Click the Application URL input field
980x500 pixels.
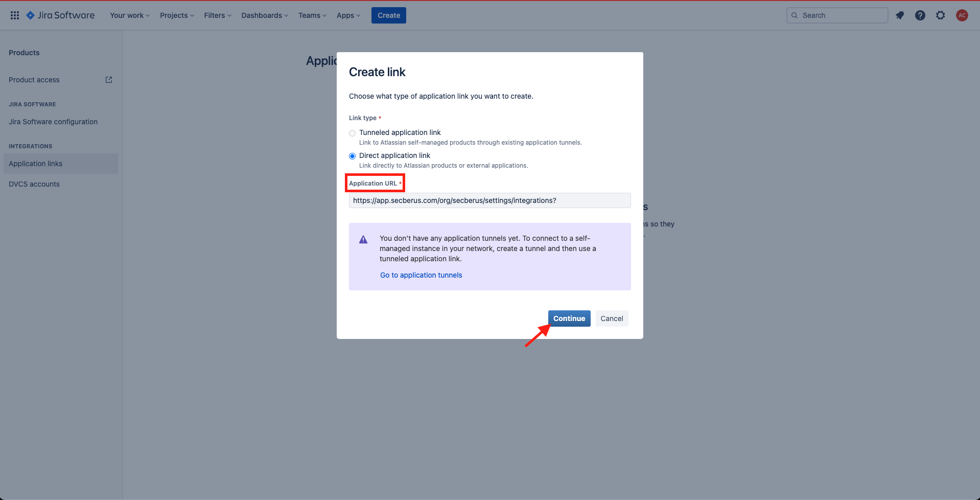pyautogui.click(x=490, y=200)
